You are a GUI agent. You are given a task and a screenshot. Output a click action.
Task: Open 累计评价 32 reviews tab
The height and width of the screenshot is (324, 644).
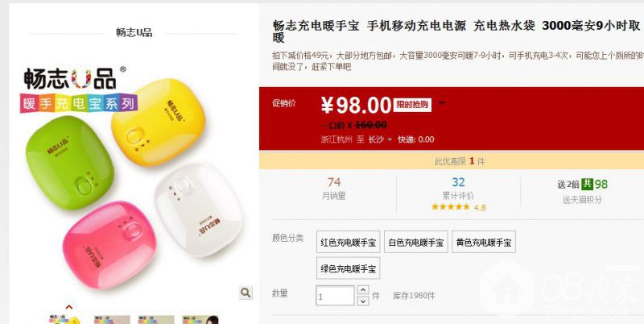pos(458,188)
